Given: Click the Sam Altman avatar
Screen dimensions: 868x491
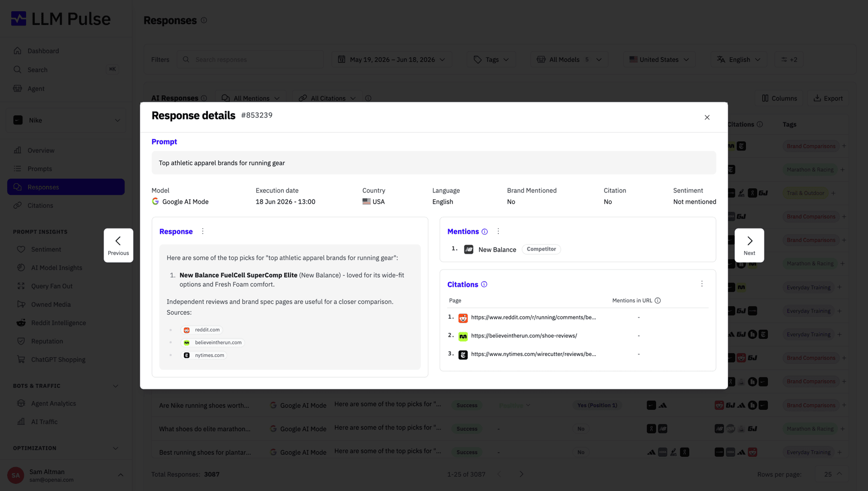Looking at the screenshot, I should click(16, 475).
